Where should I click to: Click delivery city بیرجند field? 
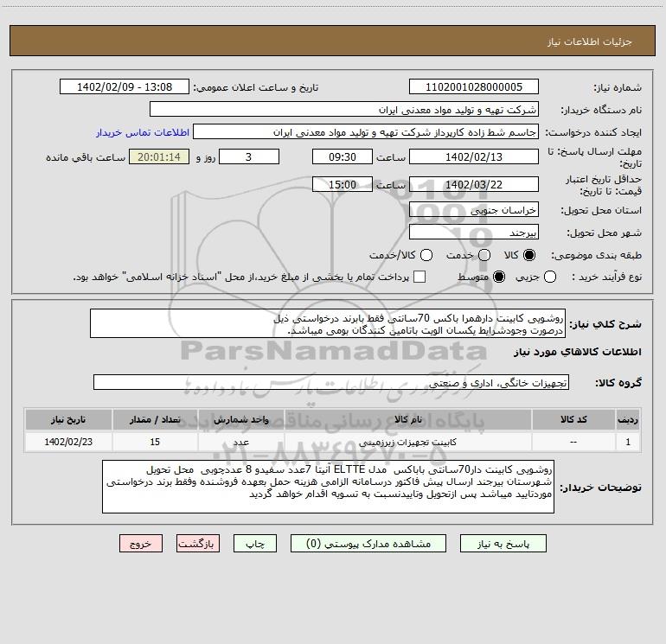[474, 233]
